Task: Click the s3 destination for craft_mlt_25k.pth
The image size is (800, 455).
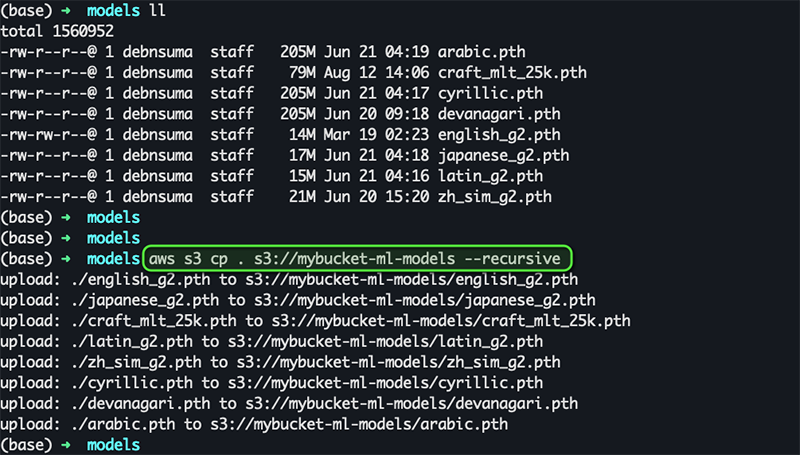Action: [x=451, y=321]
